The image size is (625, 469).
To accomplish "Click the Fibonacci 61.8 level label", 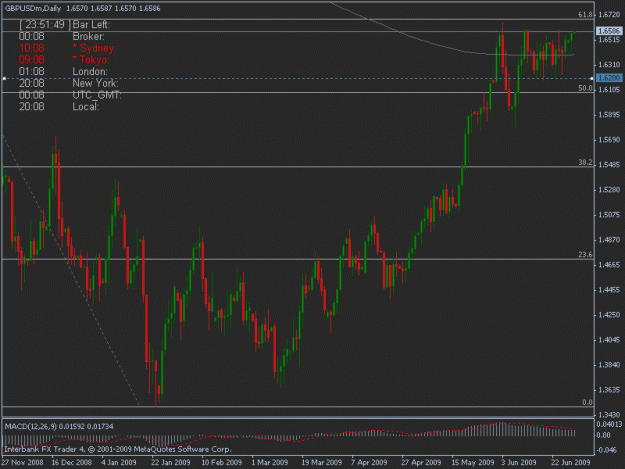I will pos(585,15).
